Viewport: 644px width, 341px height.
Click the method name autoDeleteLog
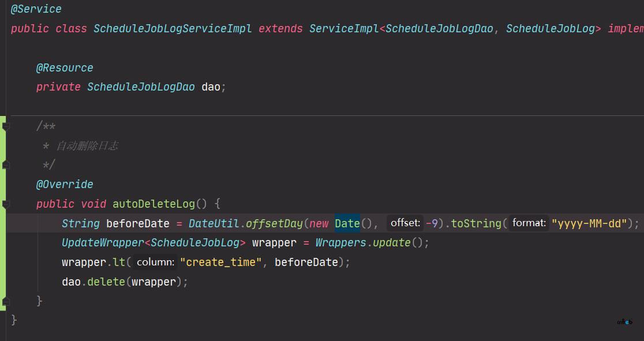coord(153,204)
